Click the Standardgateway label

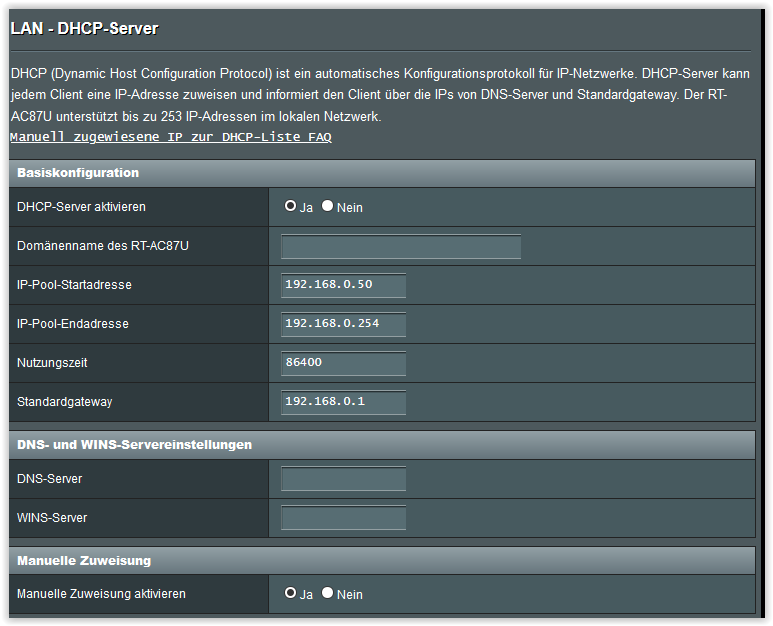pos(65,402)
